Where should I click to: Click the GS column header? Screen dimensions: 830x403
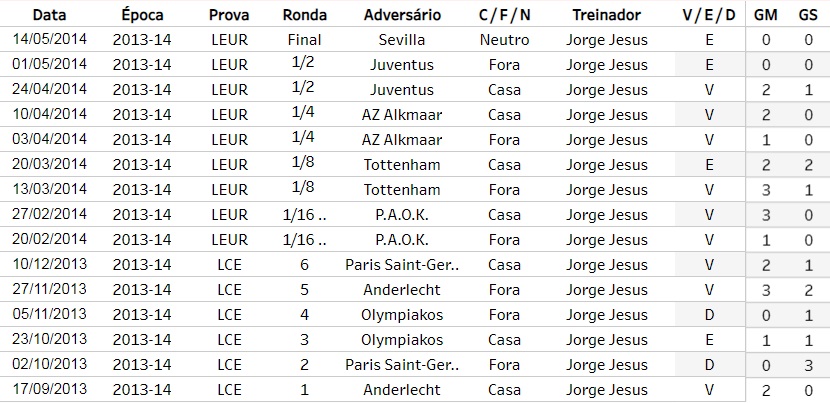click(806, 15)
